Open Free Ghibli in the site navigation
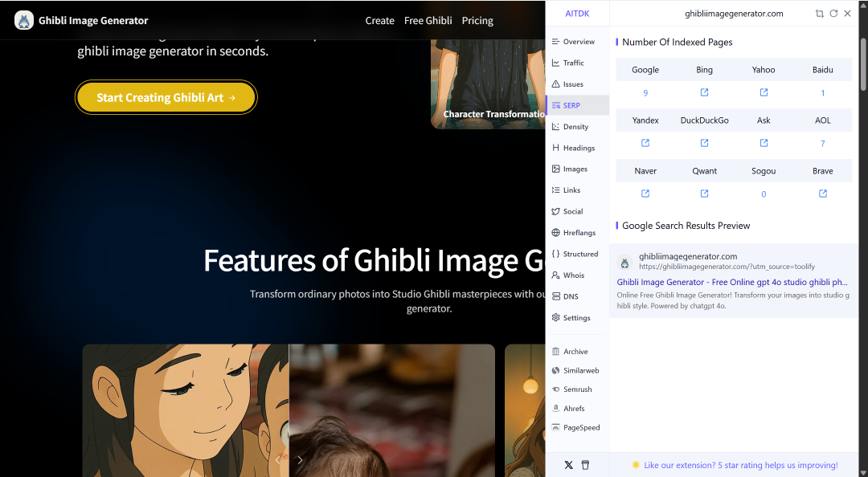868x477 pixels. (428, 20)
